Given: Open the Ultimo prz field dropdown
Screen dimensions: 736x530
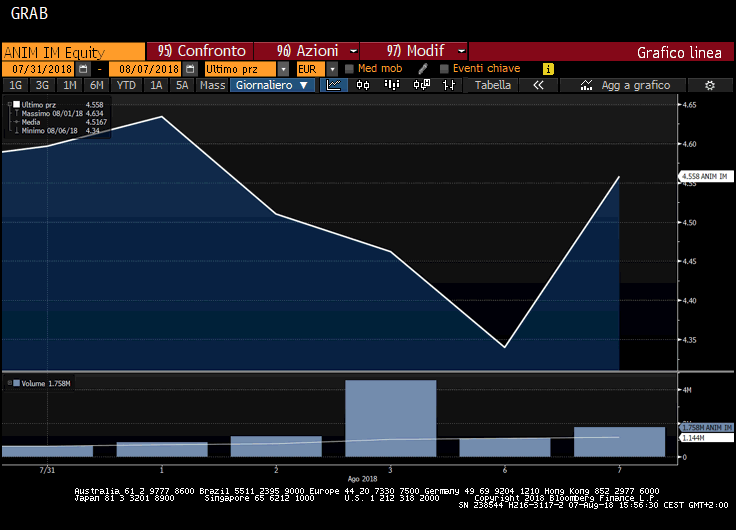Looking at the screenshot, I should pyautogui.click(x=284, y=69).
